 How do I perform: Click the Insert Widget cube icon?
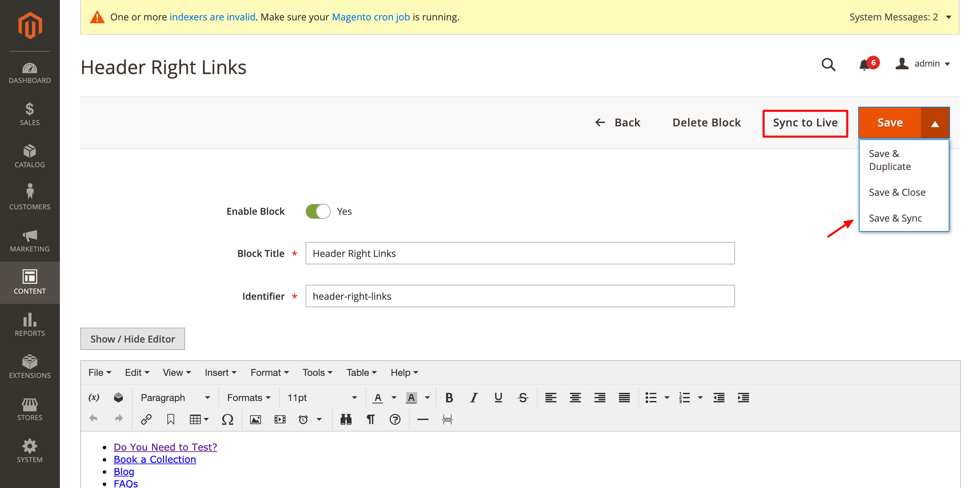(118, 398)
